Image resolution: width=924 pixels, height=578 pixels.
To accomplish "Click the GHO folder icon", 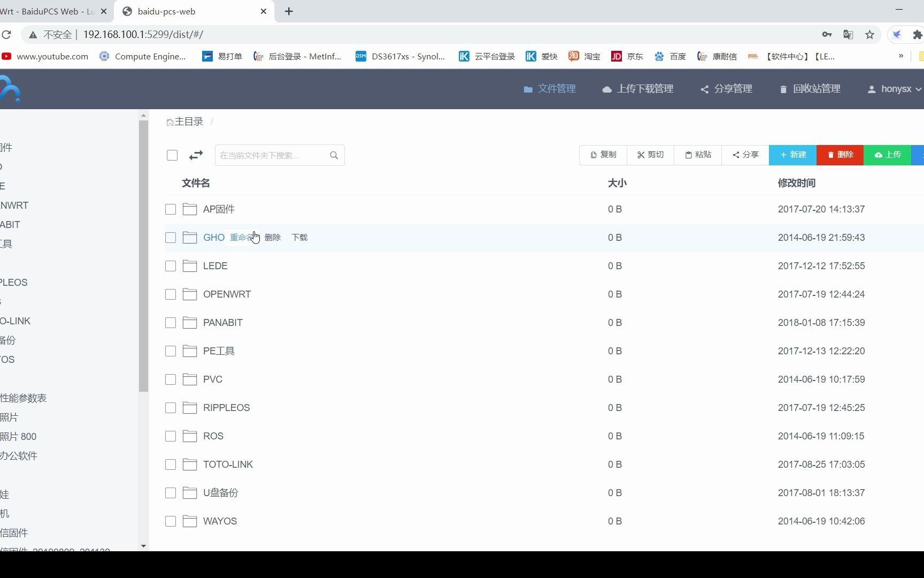I will click(x=190, y=238).
